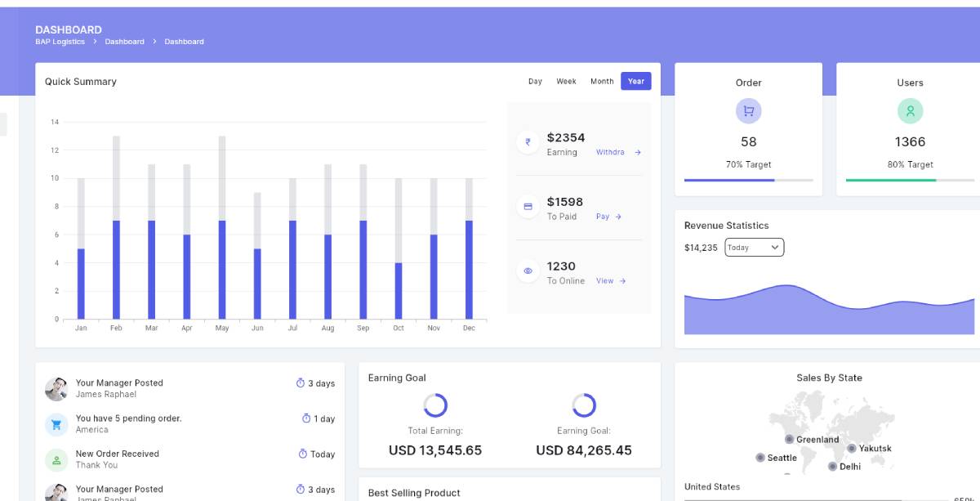This screenshot has width=980, height=501.
Task: Click the Seattle marker on sales map
Action: tap(760, 458)
